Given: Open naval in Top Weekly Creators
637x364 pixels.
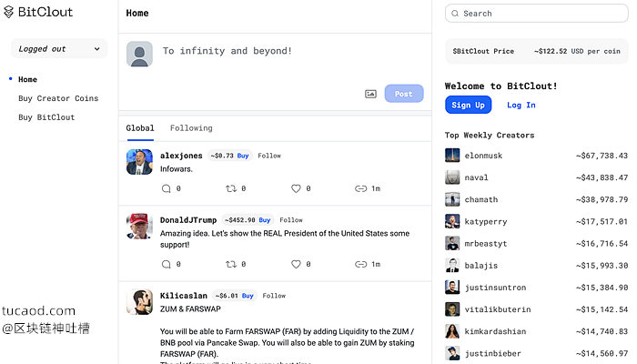Looking at the screenshot, I should (x=476, y=177).
